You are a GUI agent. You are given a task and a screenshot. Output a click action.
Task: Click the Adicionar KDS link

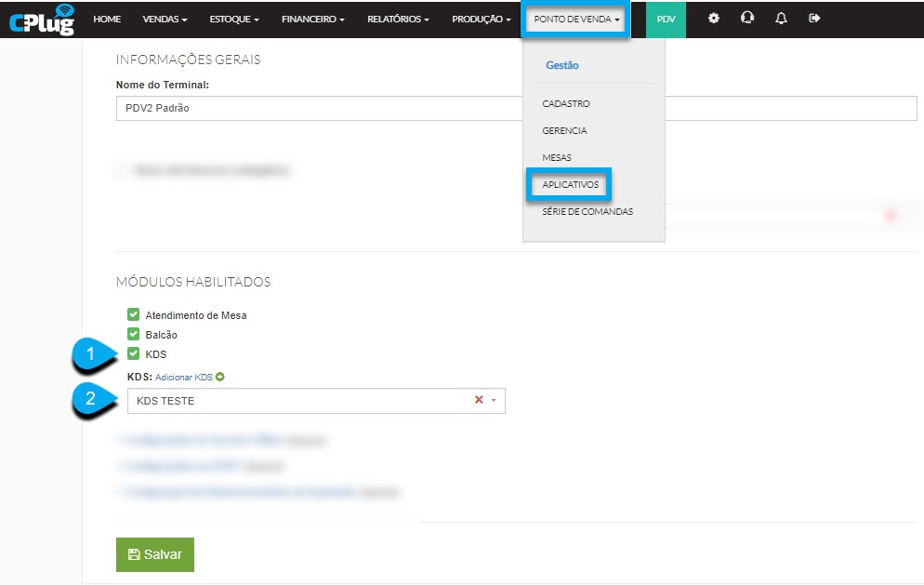(184, 377)
